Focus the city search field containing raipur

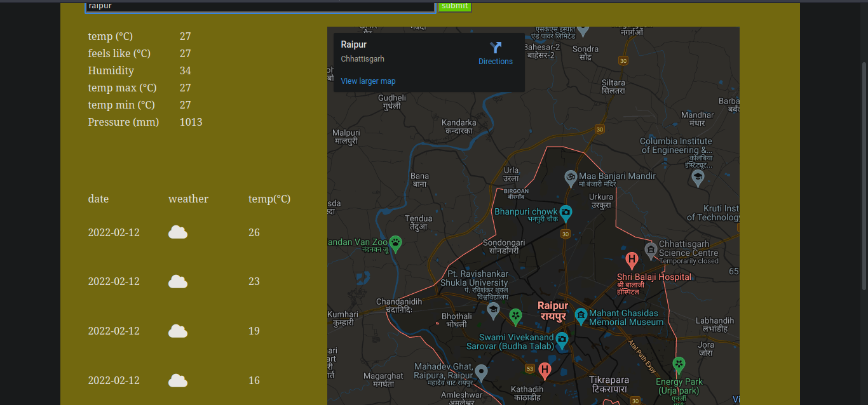tap(261, 6)
